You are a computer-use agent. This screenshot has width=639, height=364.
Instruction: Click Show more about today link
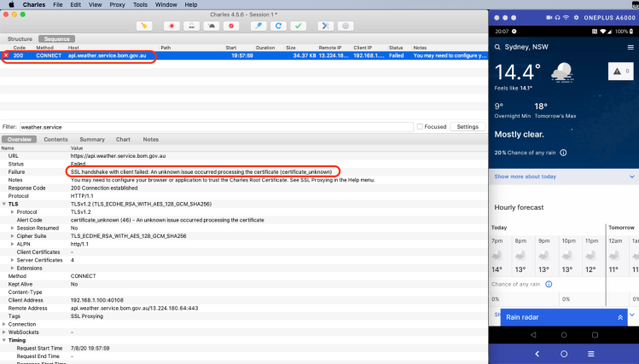[x=525, y=176]
